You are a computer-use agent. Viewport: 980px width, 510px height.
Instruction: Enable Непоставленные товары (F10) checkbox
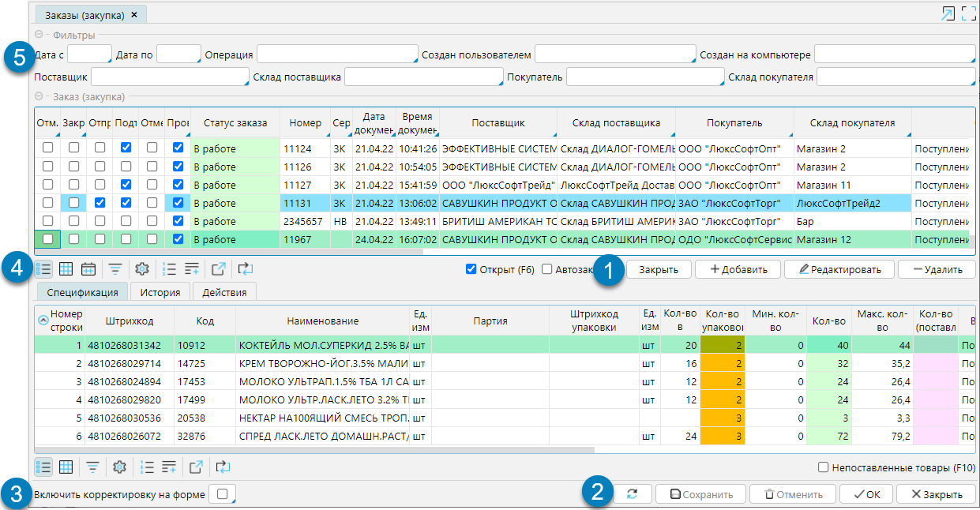click(824, 467)
